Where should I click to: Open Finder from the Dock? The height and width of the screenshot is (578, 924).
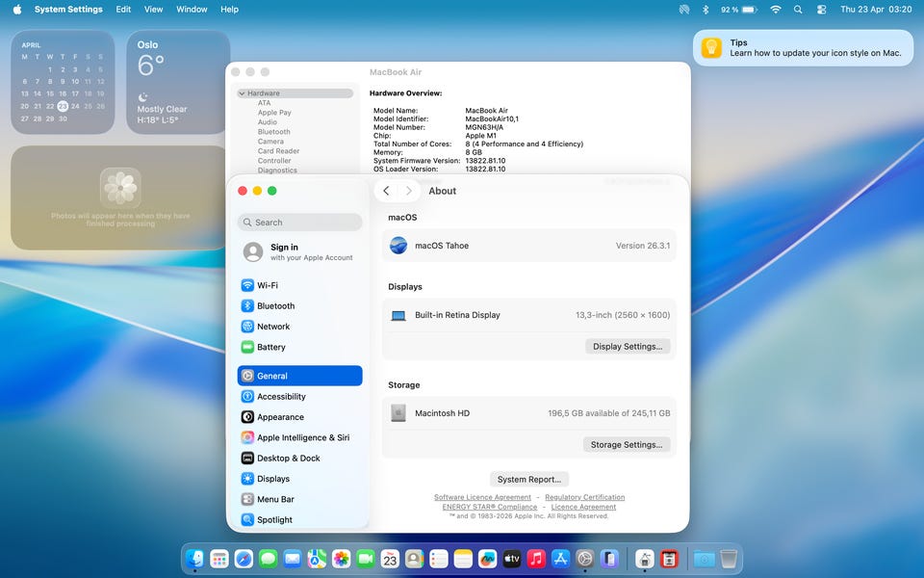click(x=195, y=558)
